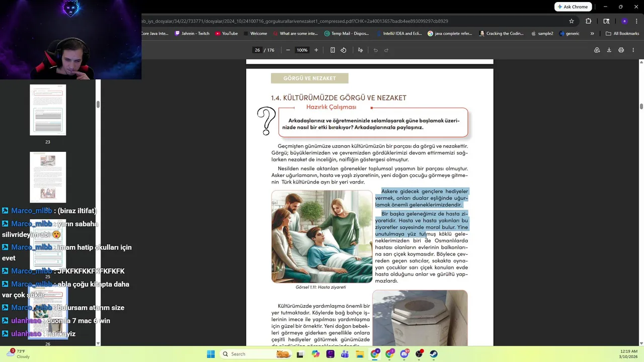Open the Cracking the Coding bookmark
This screenshot has height=362, width=644.
502,34
